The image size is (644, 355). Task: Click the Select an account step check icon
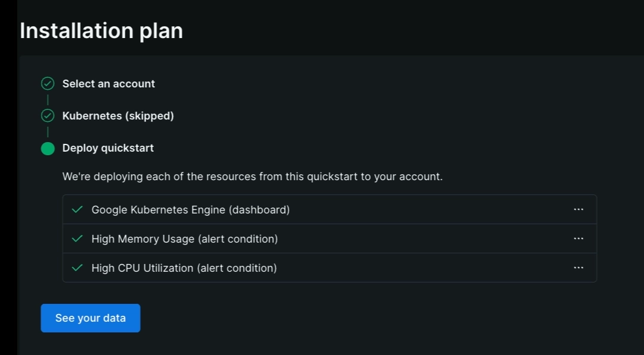(48, 84)
